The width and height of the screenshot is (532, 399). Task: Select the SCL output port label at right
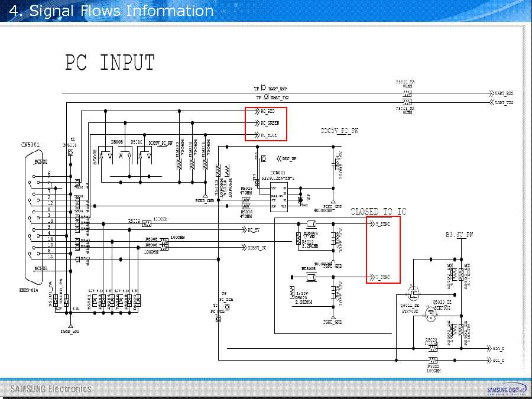pos(499,360)
